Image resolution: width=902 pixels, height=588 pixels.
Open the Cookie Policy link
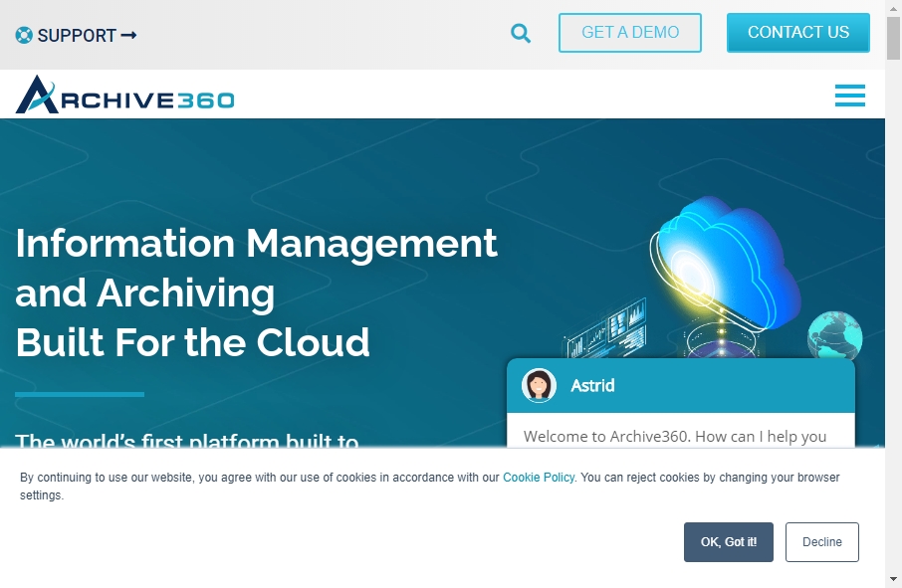pos(538,477)
